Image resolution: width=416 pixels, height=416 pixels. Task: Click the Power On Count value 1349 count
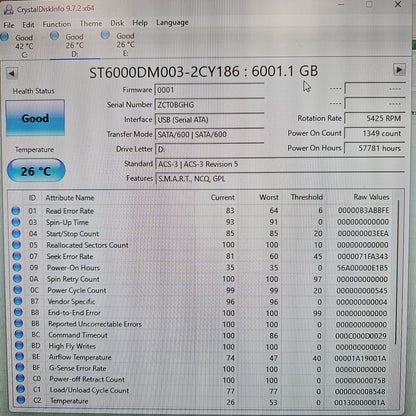tap(375, 133)
